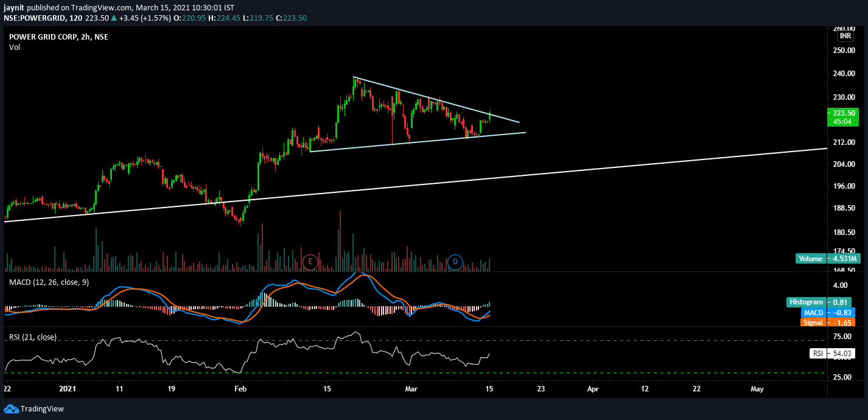Click the 180.50 price axis label
The width and height of the screenshot is (868, 420).
(844, 233)
